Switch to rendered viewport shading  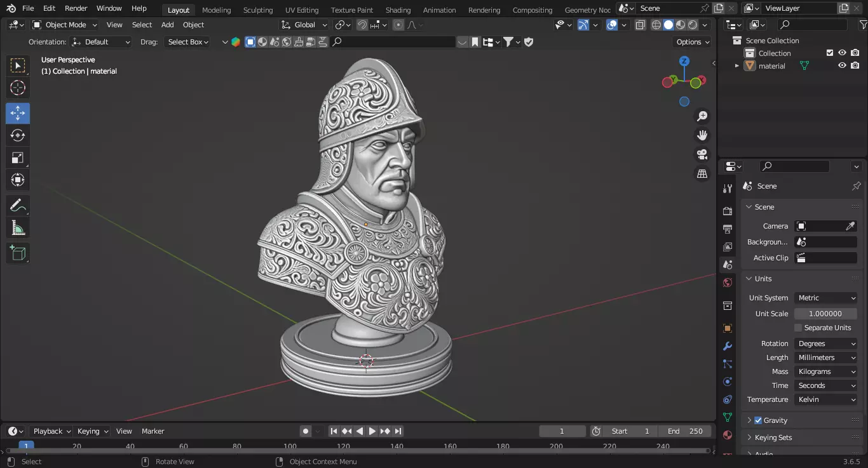coord(693,25)
